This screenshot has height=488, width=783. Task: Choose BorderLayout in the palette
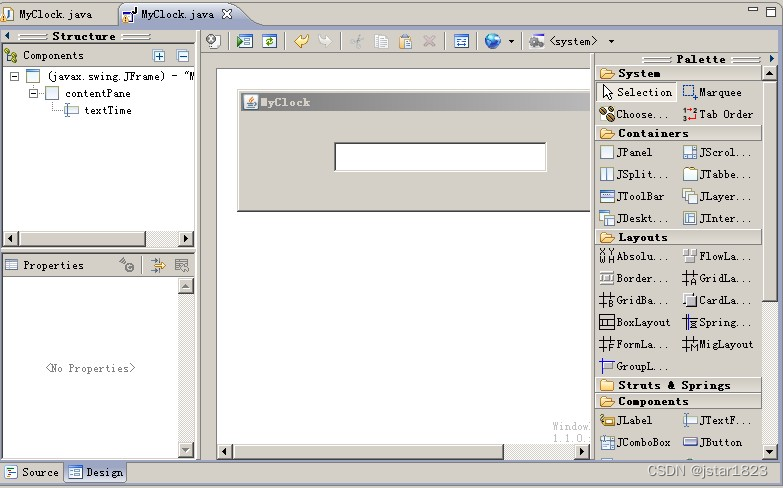[x=633, y=278]
